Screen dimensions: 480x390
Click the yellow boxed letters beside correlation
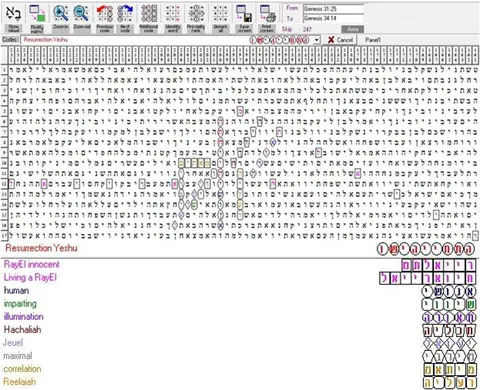[450, 369]
